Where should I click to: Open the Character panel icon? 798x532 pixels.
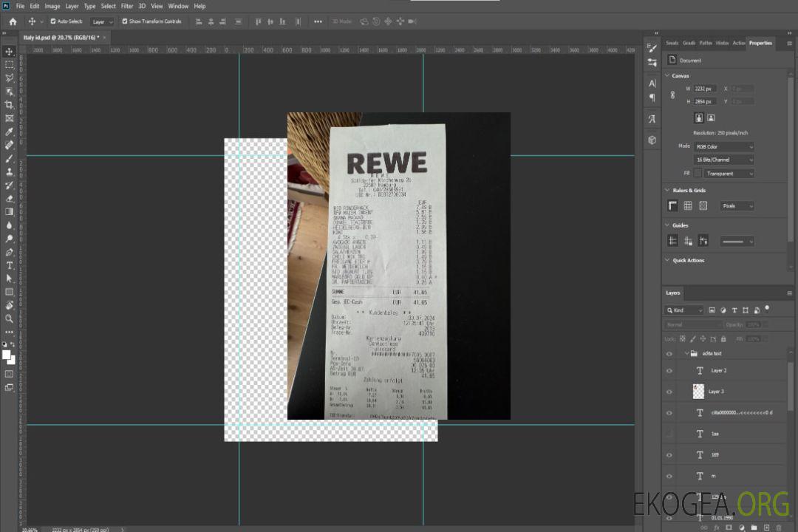[652, 83]
